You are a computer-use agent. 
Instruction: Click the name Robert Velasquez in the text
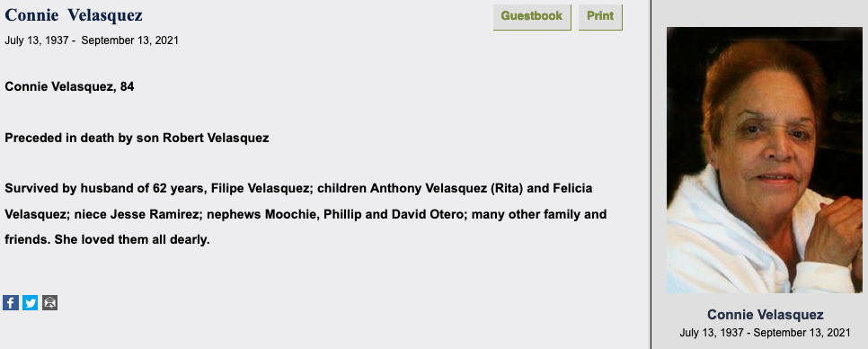tap(216, 138)
